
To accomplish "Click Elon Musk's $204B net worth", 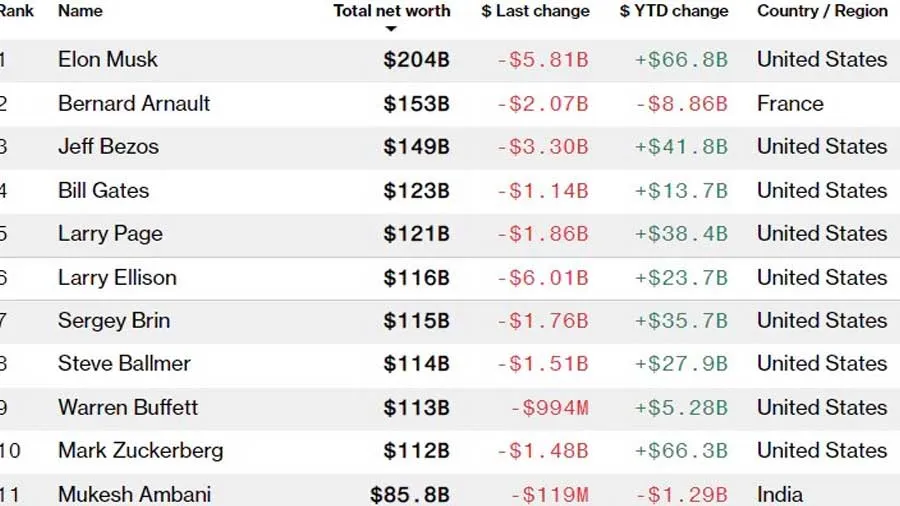I will (x=416, y=60).
